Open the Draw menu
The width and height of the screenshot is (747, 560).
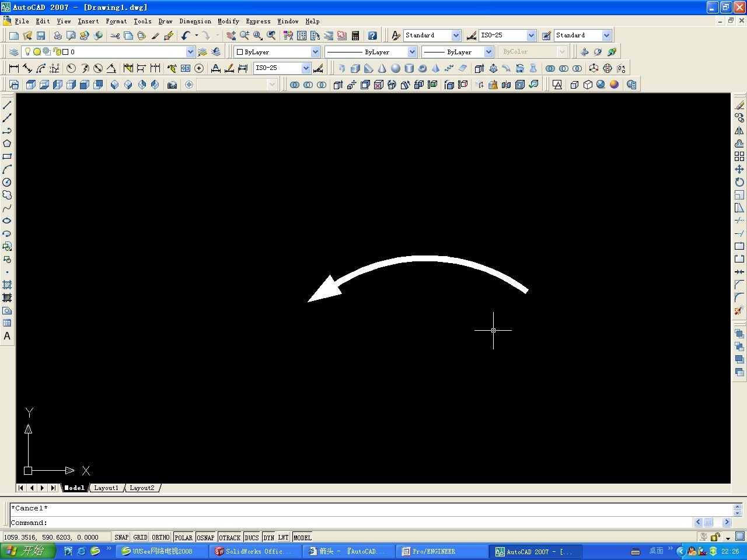click(165, 21)
